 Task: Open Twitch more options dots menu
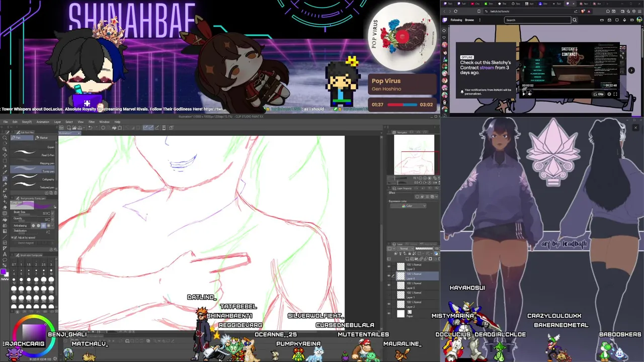[480, 20]
